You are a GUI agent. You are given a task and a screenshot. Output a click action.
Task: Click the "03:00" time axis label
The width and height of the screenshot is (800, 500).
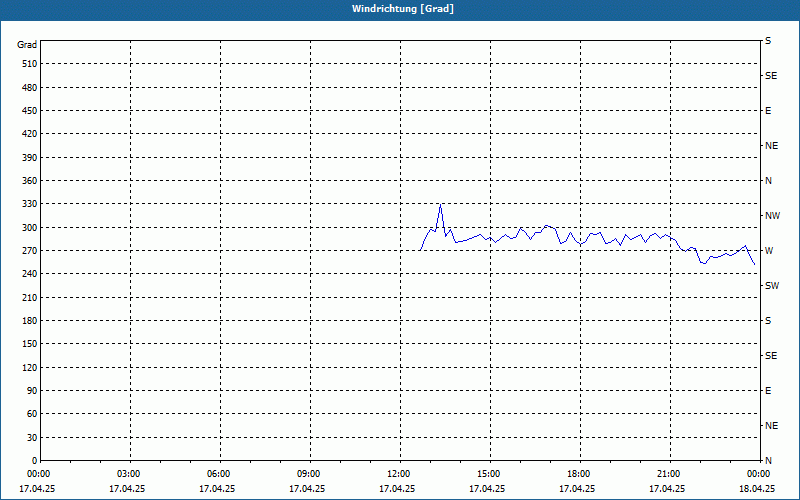click(x=128, y=474)
